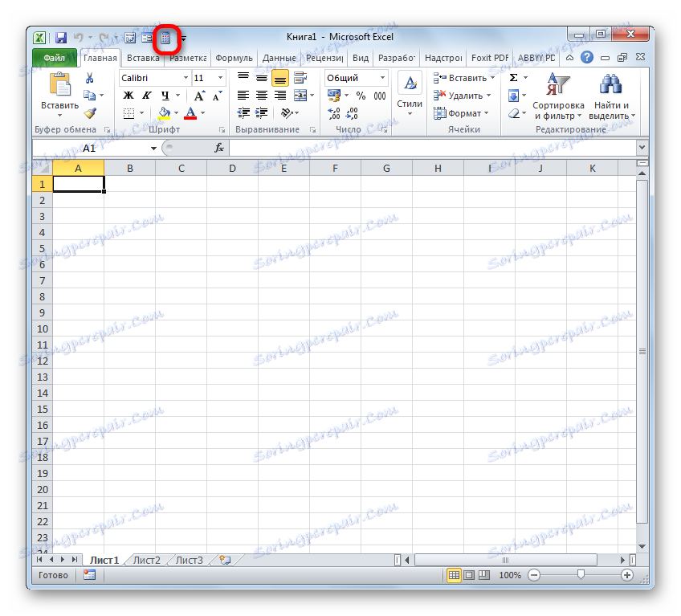The height and width of the screenshot is (616, 681).
Task: Click Удалить cells button
Action: click(x=462, y=95)
